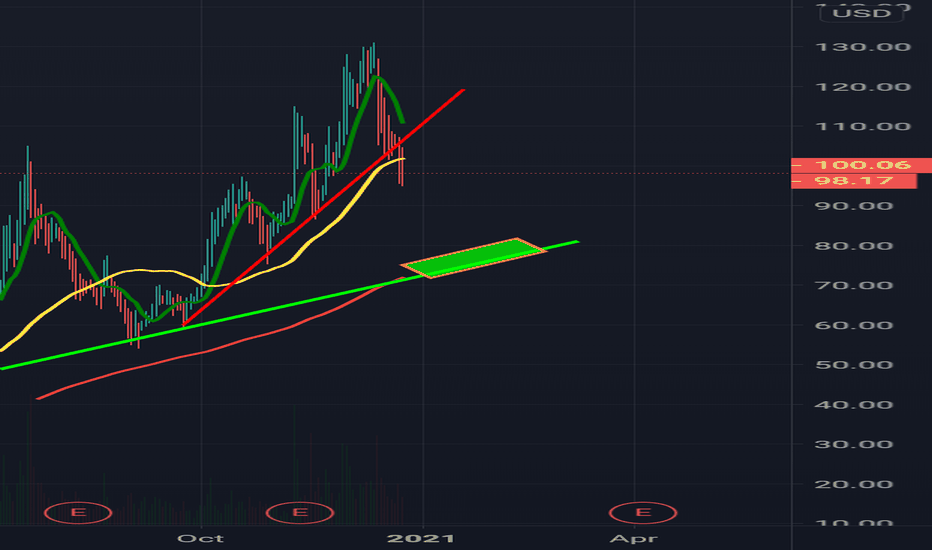Click the 20.00 price scale label
Screen dimensions: 932x550
(854, 484)
